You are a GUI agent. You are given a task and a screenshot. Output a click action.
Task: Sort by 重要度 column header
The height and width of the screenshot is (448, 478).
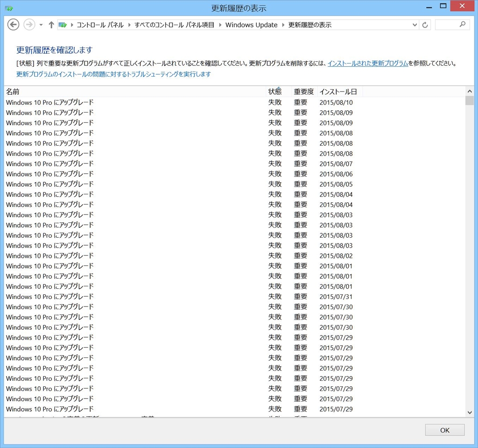pyautogui.click(x=304, y=92)
